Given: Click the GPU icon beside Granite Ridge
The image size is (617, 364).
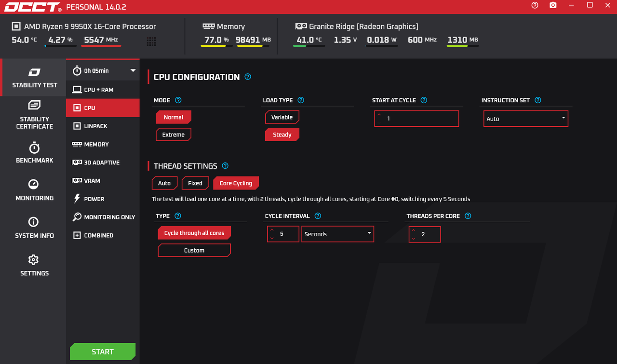Looking at the screenshot, I should (x=301, y=27).
